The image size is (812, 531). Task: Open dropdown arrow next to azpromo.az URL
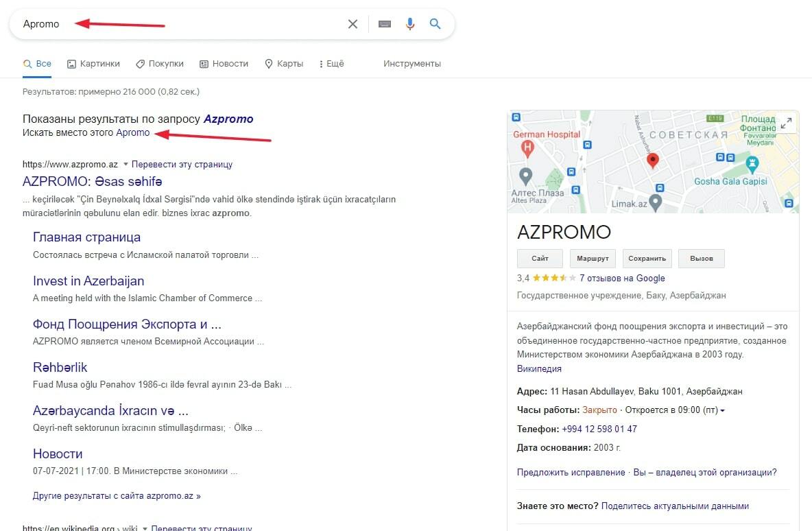[x=126, y=164]
